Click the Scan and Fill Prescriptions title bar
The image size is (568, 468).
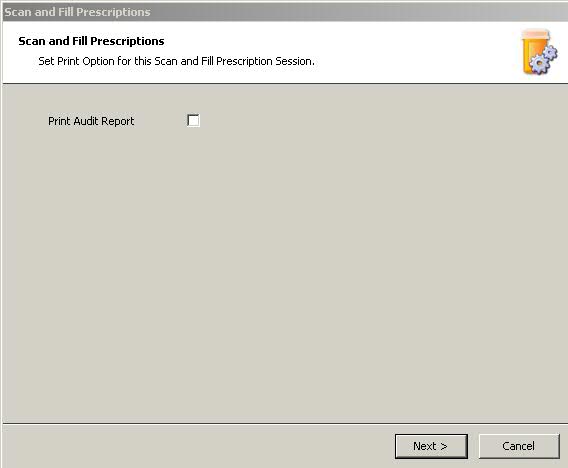tap(284, 12)
